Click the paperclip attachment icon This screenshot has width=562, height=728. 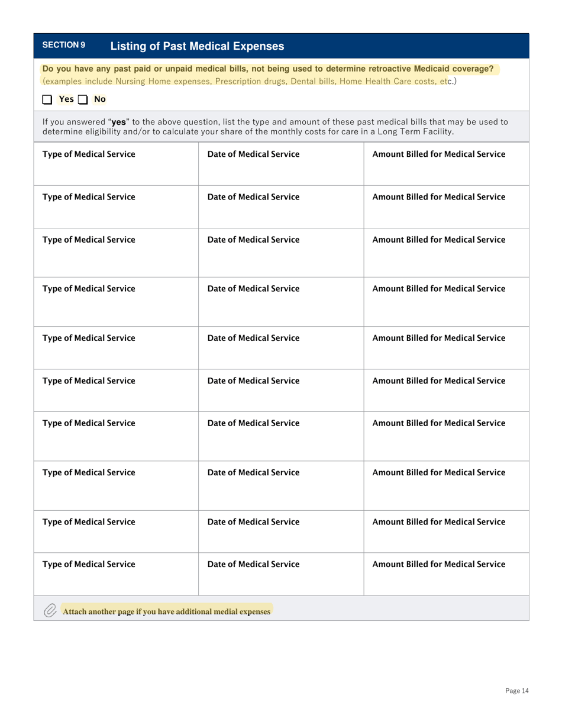pos(50,610)
